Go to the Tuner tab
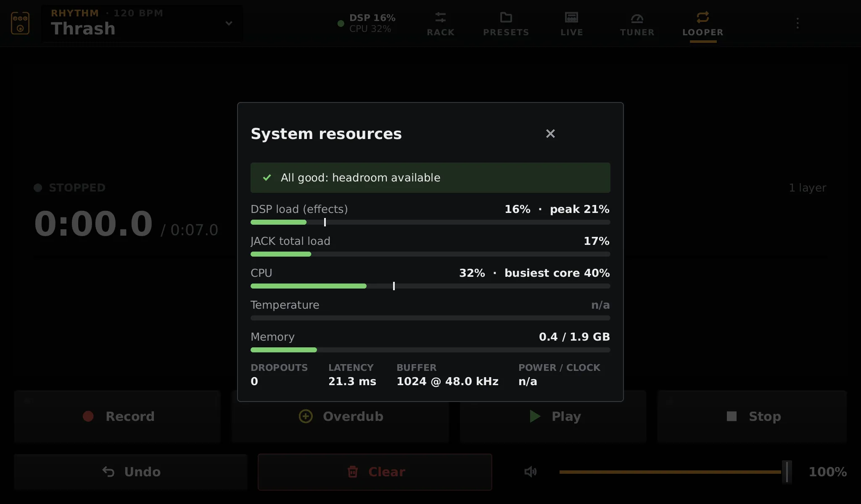861x504 pixels. coord(637,24)
